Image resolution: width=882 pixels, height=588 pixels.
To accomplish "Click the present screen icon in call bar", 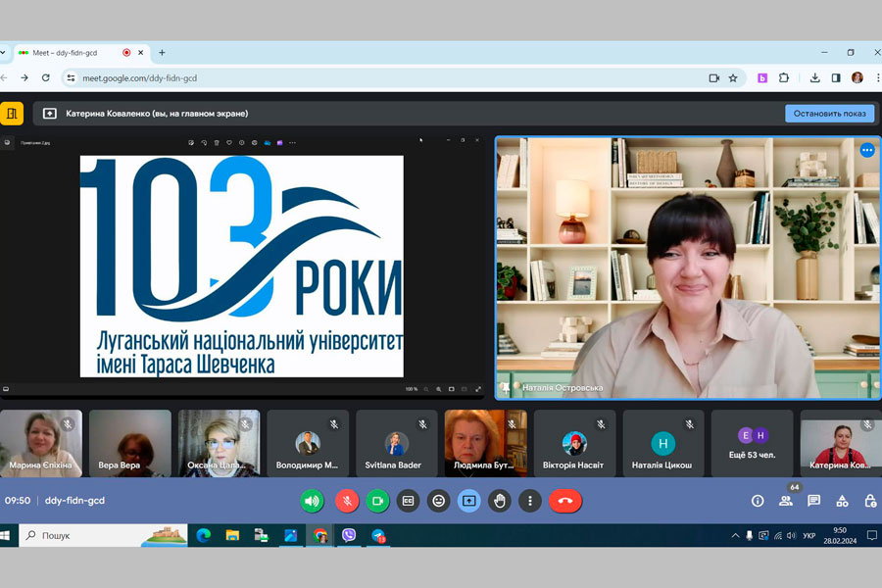I will [x=469, y=501].
